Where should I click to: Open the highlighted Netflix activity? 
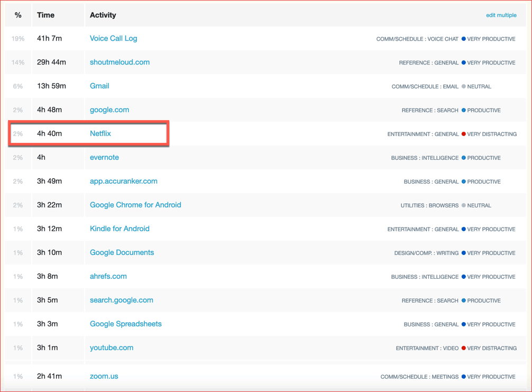(100, 134)
